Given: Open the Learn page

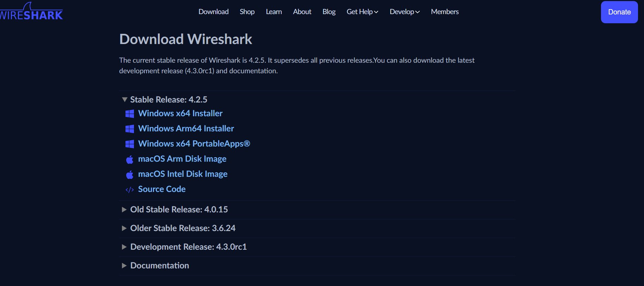Looking at the screenshot, I should pos(274,12).
